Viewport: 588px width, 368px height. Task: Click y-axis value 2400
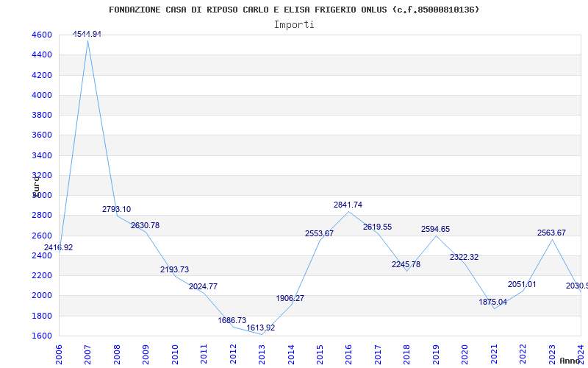coord(42,255)
